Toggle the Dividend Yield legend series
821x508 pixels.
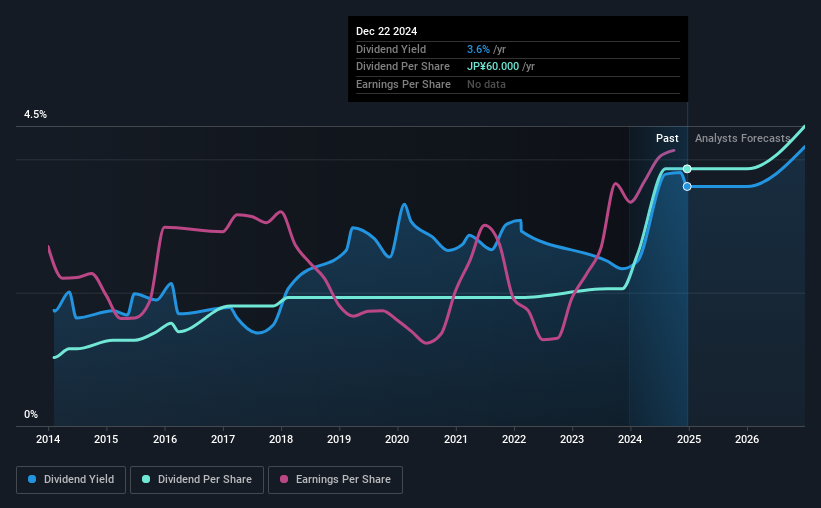(x=71, y=480)
